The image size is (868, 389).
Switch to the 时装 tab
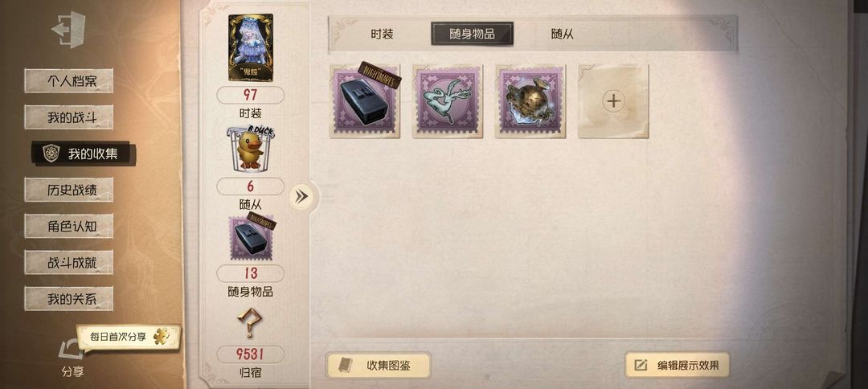click(x=382, y=34)
